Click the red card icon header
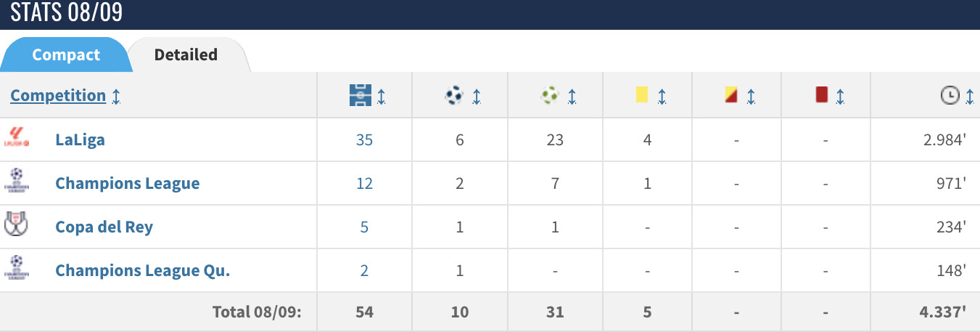The height and width of the screenshot is (332, 980). [x=821, y=95]
